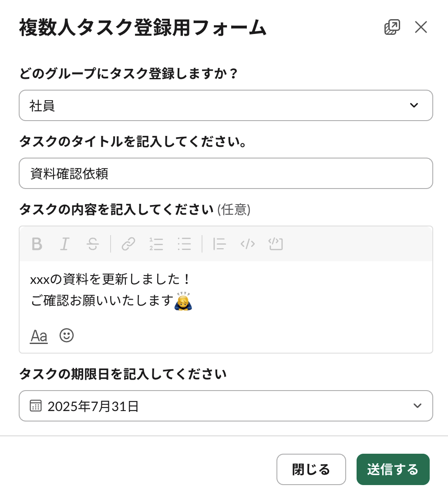This screenshot has width=448, height=499.
Task: Apply italic formatting in the editor
Action: pos(65,244)
